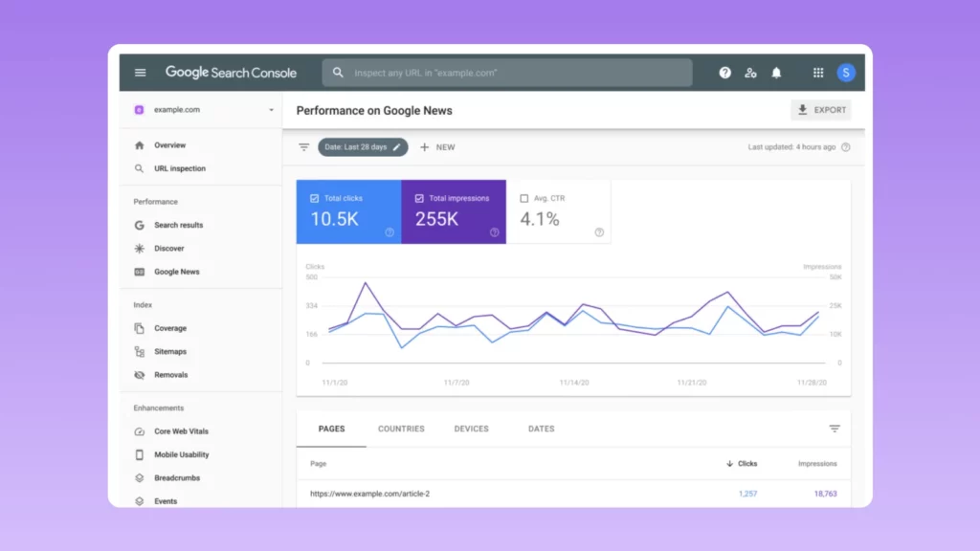Switch to the DEVICES tab
The width and height of the screenshot is (980, 551).
(x=471, y=429)
